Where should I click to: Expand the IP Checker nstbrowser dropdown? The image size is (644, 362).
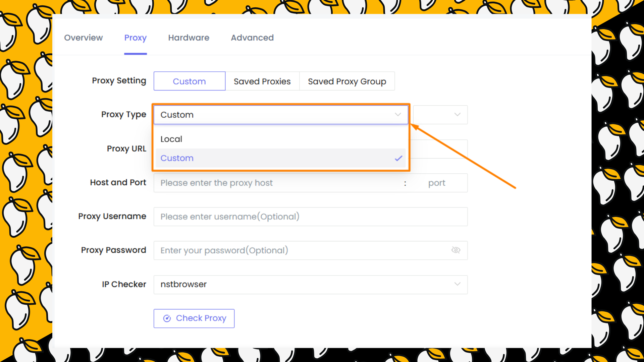click(311, 285)
